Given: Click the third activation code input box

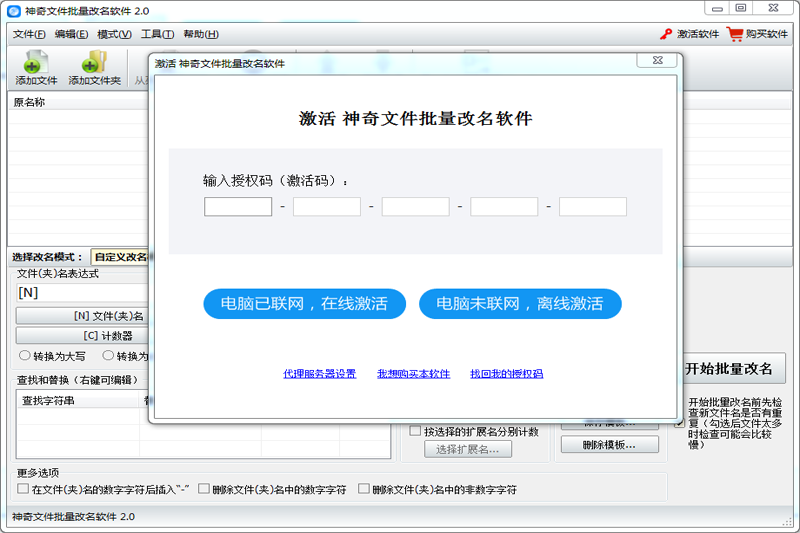Looking at the screenshot, I should point(415,207).
